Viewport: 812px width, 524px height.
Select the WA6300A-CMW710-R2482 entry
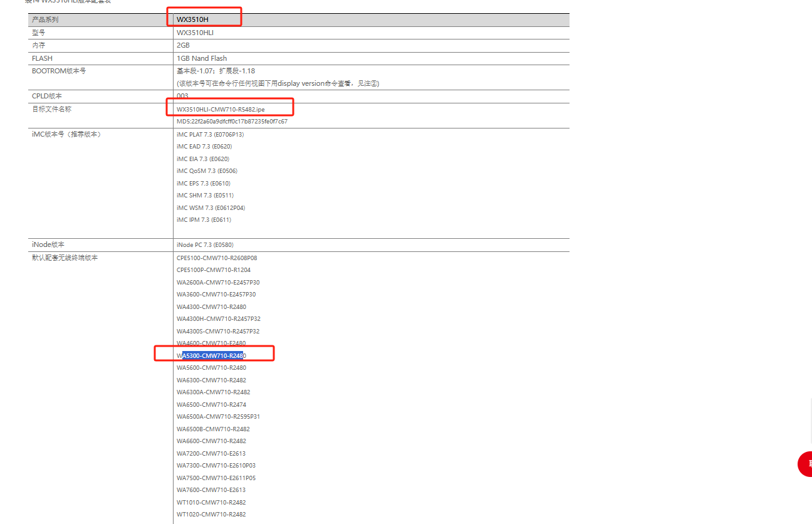click(214, 392)
